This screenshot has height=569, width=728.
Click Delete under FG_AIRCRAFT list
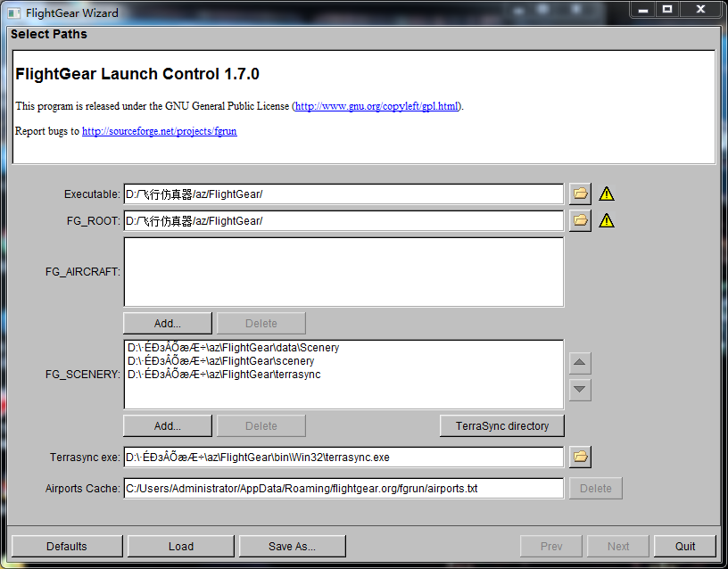(261, 323)
